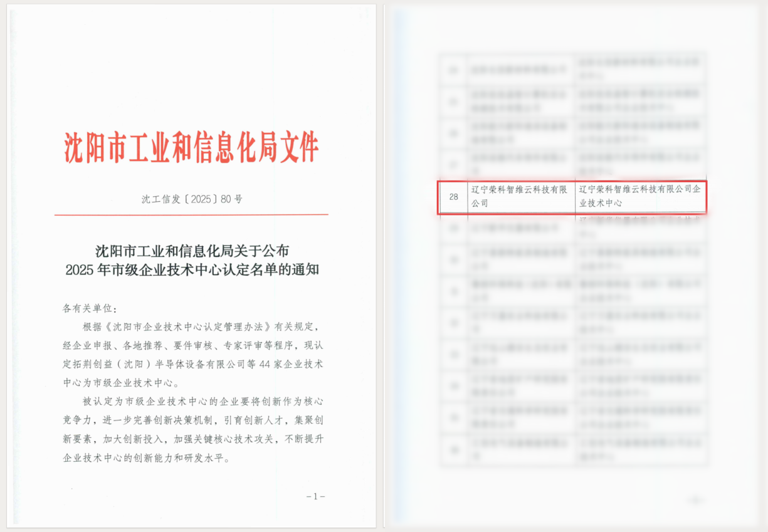The image size is (768, 532).
Task: Click title line 2025年市级企业技术中心认定名单的通知
Action: (x=192, y=271)
